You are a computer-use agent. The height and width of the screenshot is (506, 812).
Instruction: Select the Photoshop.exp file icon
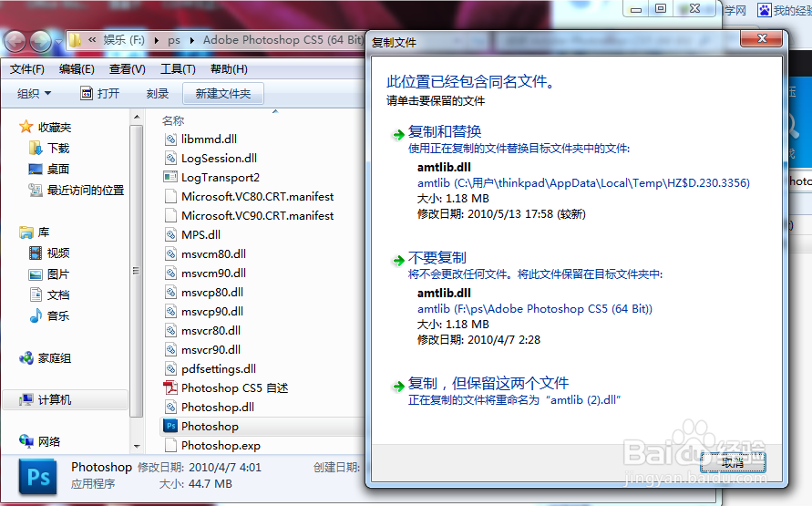click(170, 446)
